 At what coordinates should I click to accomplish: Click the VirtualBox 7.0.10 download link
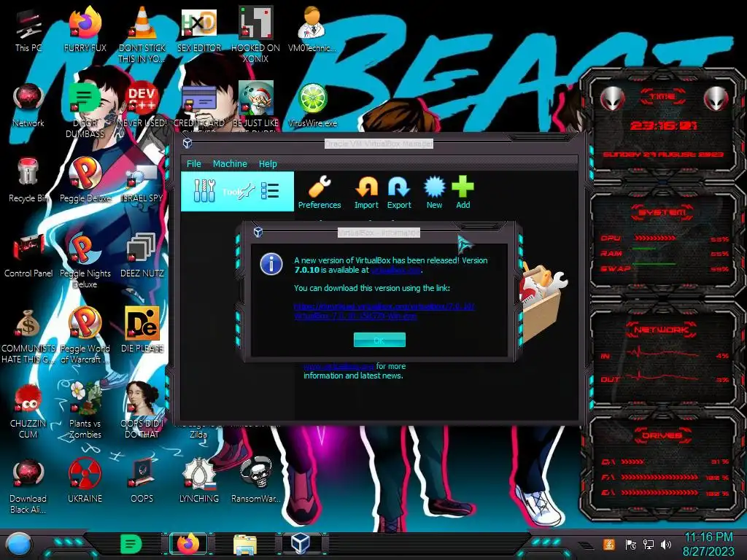coord(384,311)
